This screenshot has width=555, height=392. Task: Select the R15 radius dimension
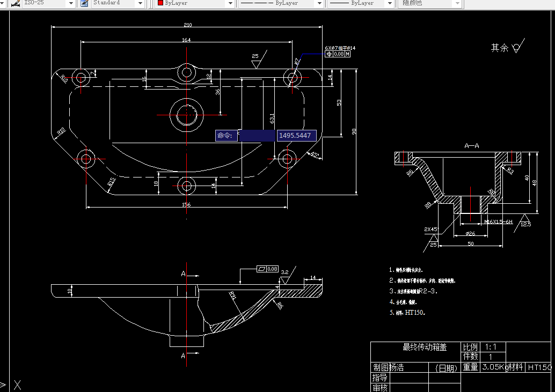coord(111,182)
